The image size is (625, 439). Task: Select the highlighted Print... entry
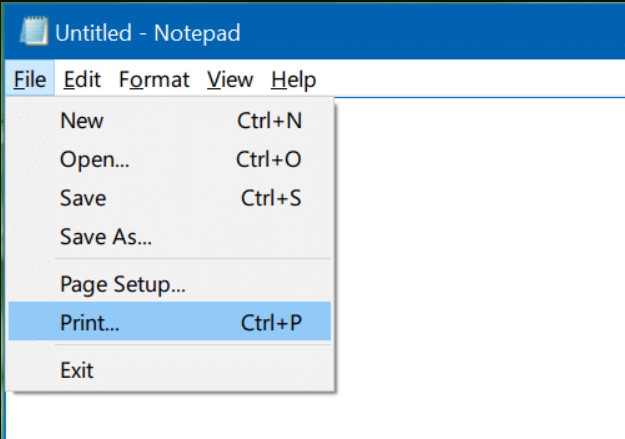[x=89, y=323]
